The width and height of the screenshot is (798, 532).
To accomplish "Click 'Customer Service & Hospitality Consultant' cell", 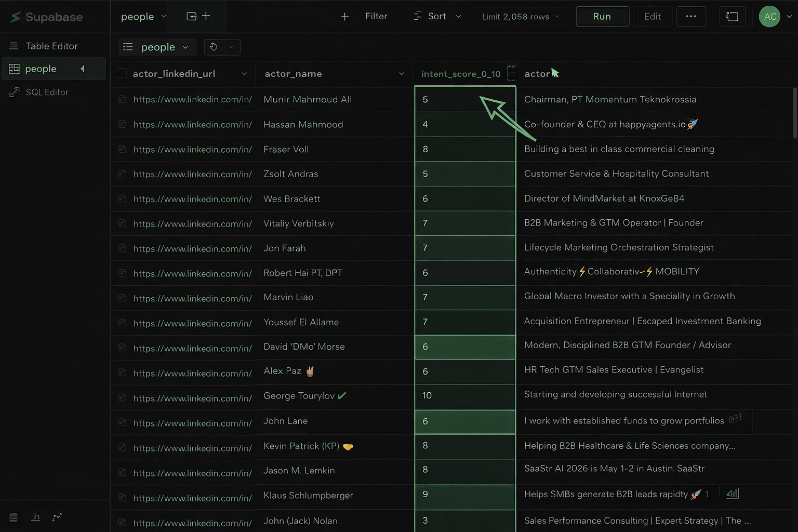I will coord(616,174).
